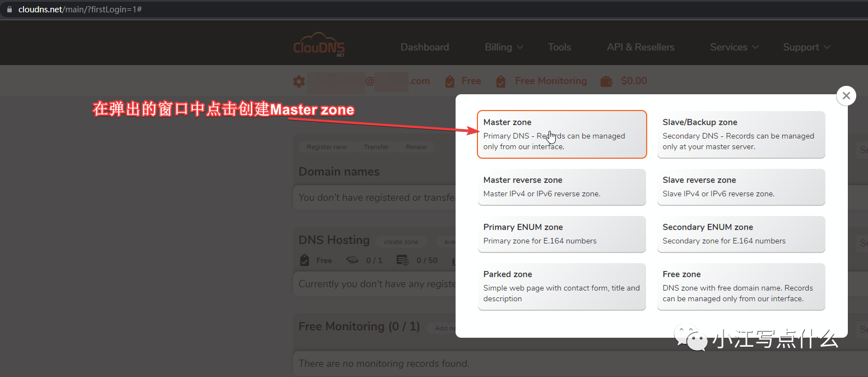The height and width of the screenshot is (377, 868).
Task: Select Secondary ENUM zone
Action: 741,234
